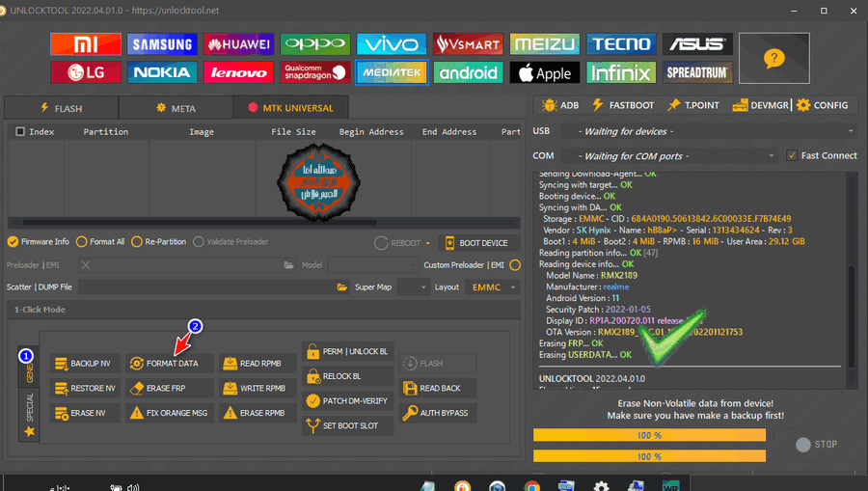Open Chrome from the taskbar
Screen dimensions: 868x491
532,486
